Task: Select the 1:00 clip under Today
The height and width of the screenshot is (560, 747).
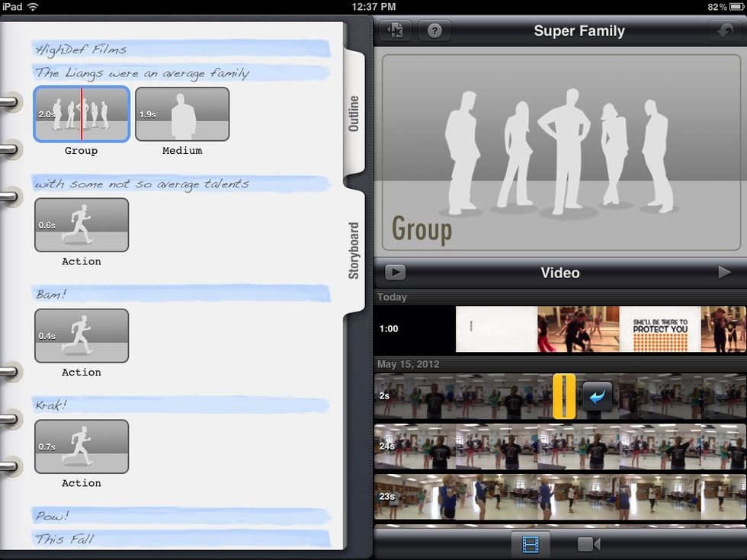Action: [x=534, y=329]
